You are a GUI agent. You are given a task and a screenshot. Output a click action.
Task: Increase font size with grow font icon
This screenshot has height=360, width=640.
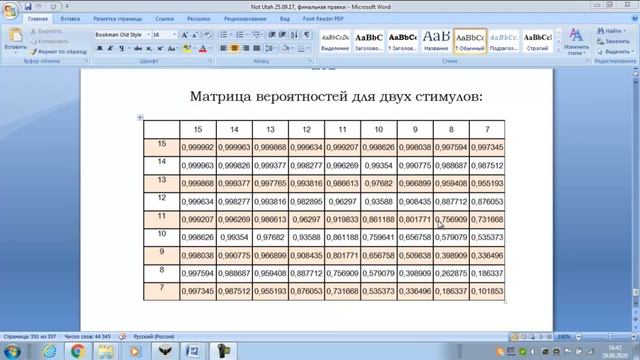pos(184,35)
